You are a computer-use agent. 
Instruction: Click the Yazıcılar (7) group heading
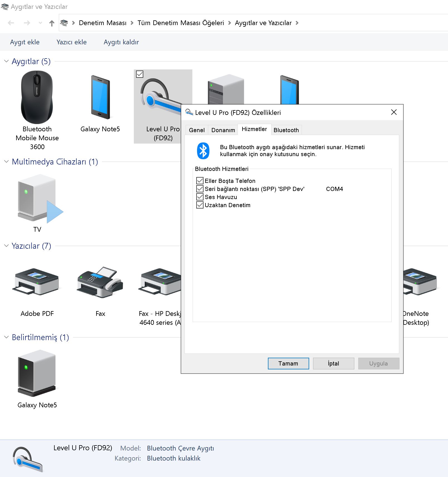[x=31, y=246]
